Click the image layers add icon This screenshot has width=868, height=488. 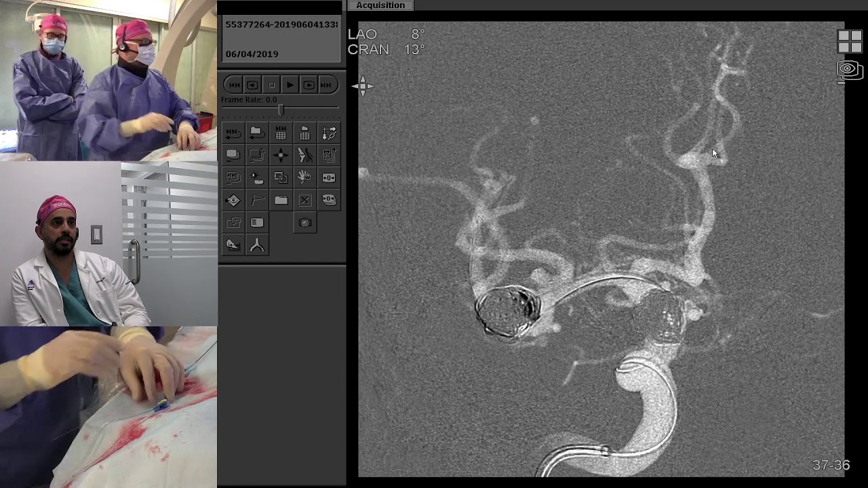click(329, 155)
